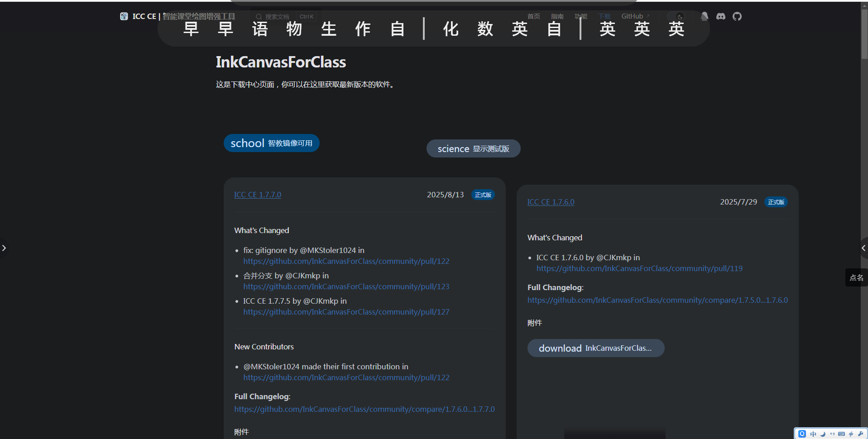Click the blue Q input method logo

[802, 434]
